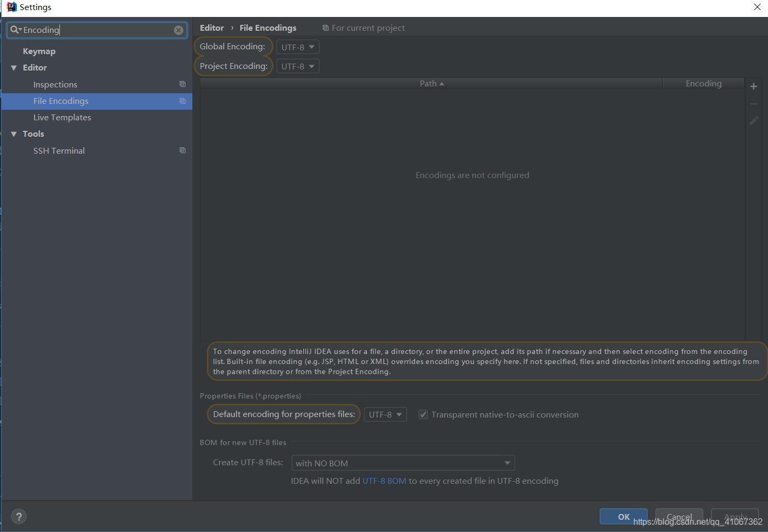Click the For current project icon
The image size is (768, 532).
click(325, 28)
